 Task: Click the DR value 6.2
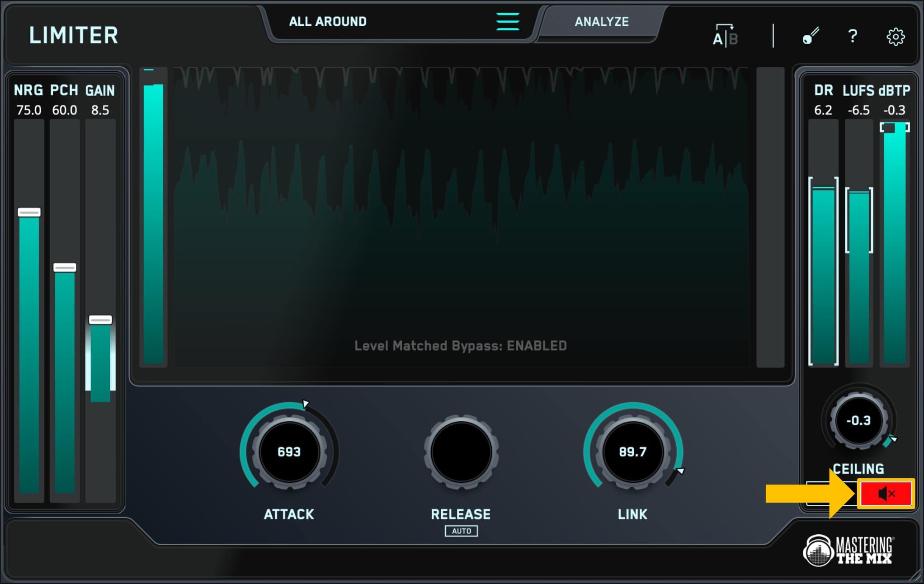[x=823, y=110]
